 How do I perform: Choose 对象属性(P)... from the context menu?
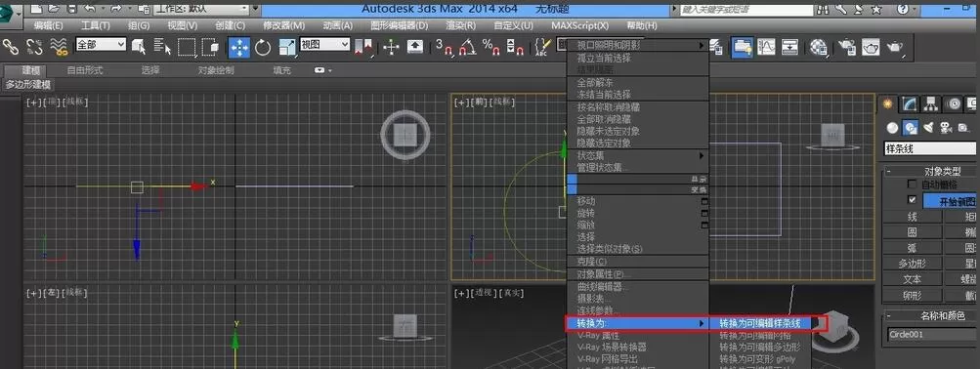pyautogui.click(x=637, y=274)
